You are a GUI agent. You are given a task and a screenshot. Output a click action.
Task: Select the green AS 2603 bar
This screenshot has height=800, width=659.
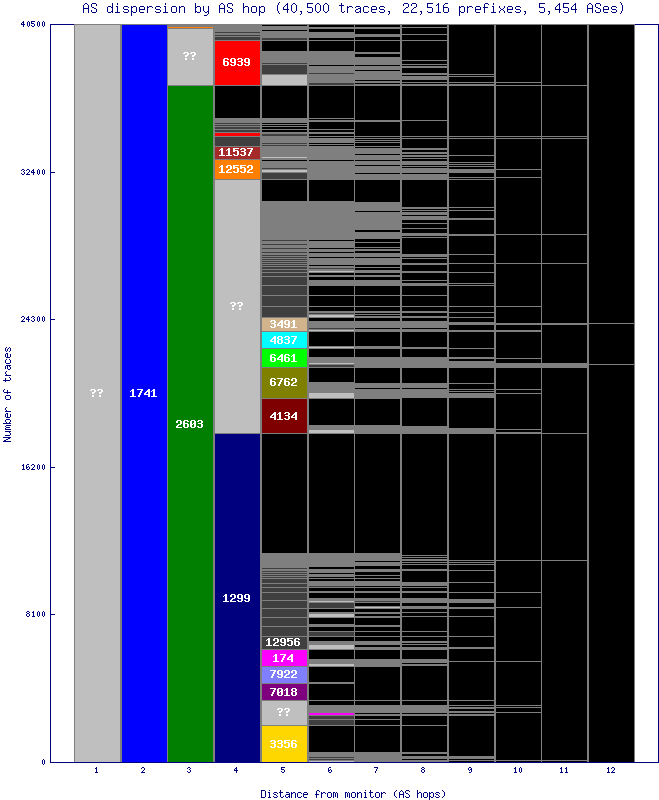tap(190, 423)
